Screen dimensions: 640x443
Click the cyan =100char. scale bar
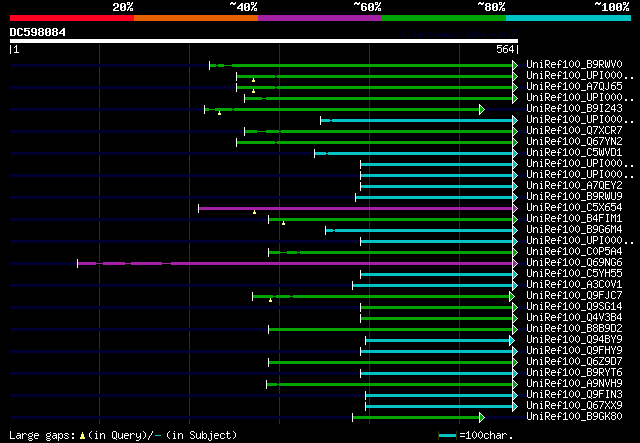[447, 436]
